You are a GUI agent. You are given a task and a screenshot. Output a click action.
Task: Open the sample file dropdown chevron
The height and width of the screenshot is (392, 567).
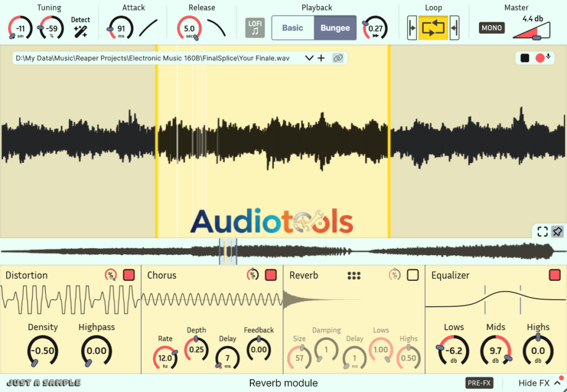pyautogui.click(x=309, y=58)
